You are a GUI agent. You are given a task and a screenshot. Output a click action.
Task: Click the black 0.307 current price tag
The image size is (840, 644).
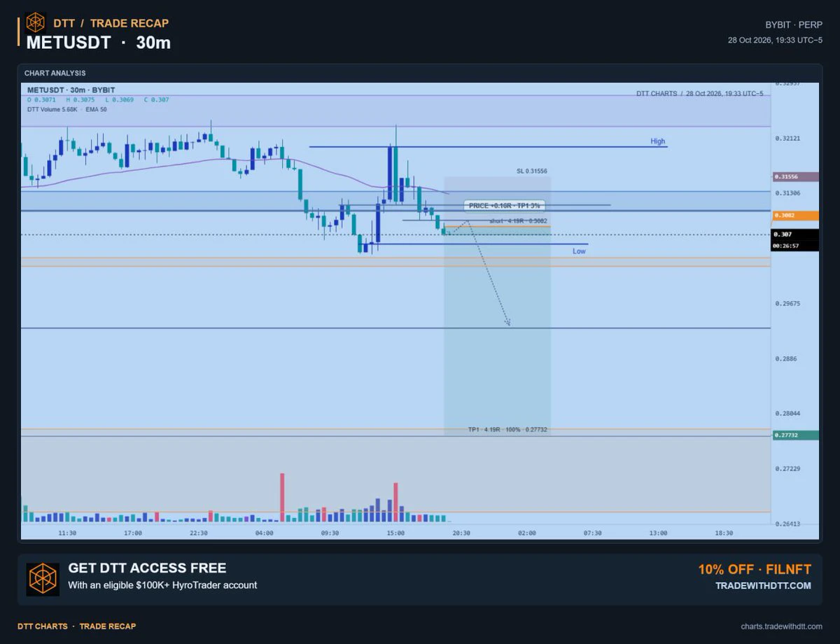(x=795, y=234)
